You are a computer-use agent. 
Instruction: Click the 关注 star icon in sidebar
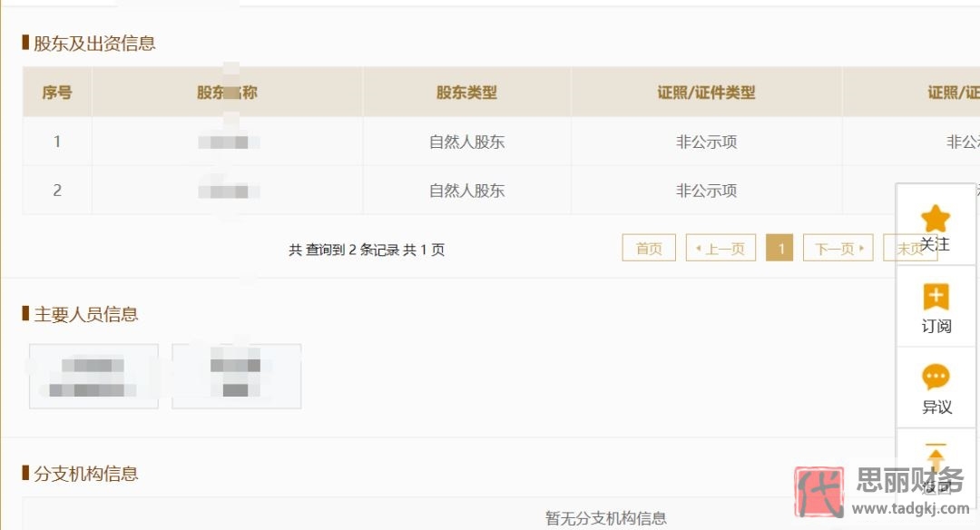click(x=935, y=218)
